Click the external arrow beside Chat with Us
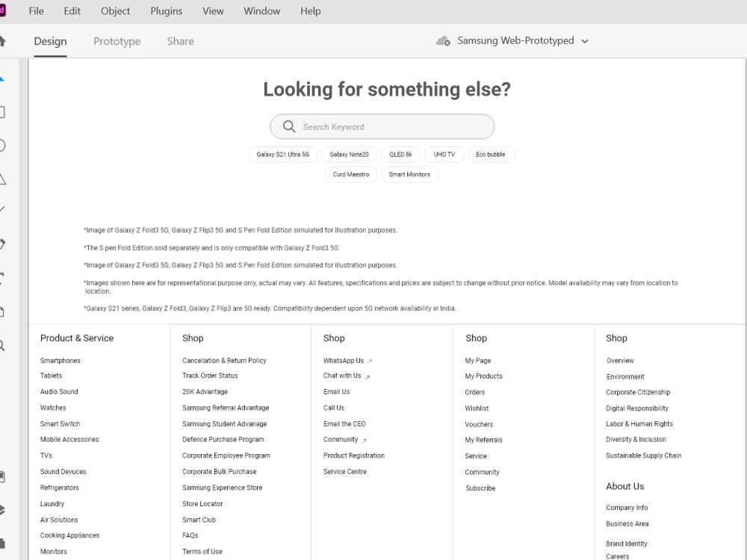The height and width of the screenshot is (560, 747). pos(368,376)
